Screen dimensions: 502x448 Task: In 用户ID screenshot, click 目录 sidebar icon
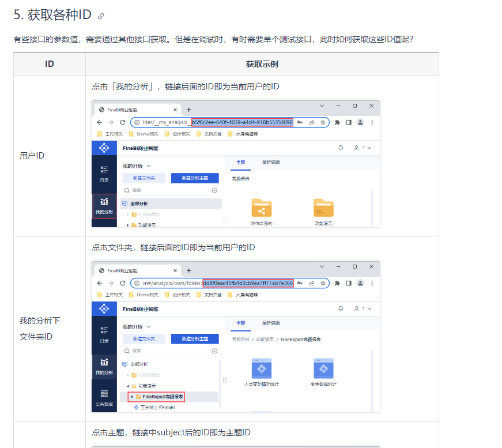click(x=104, y=174)
